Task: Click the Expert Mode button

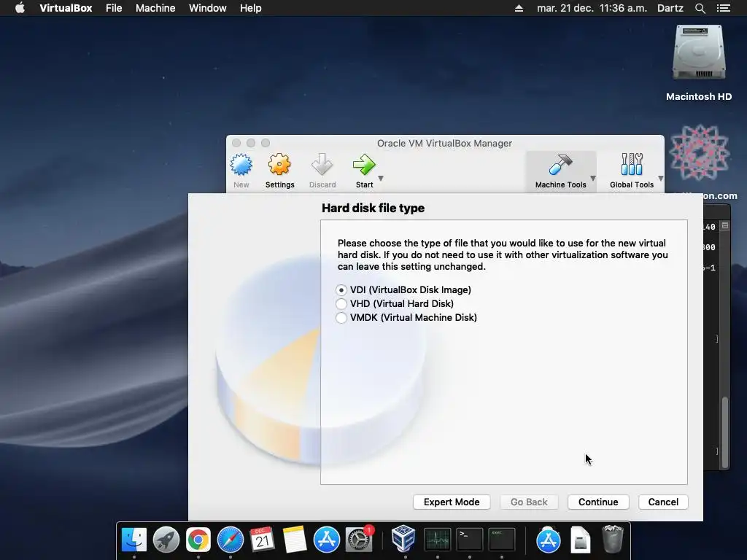Action: 452,502
